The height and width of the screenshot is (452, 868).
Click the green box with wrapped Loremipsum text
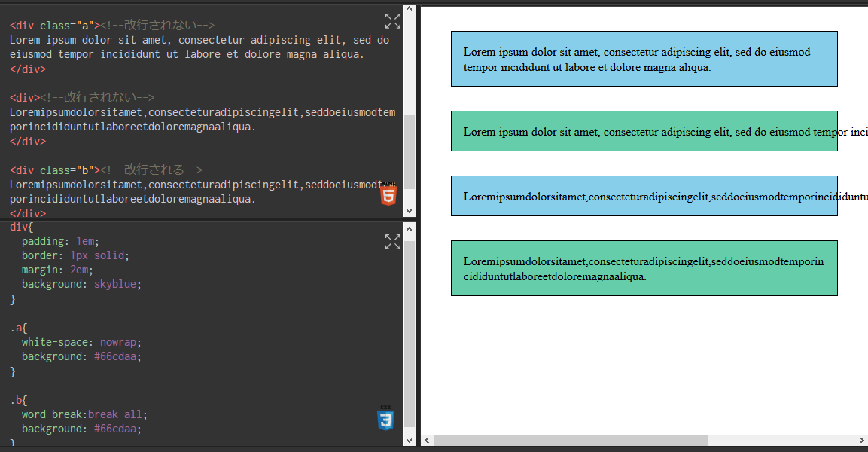click(644, 268)
